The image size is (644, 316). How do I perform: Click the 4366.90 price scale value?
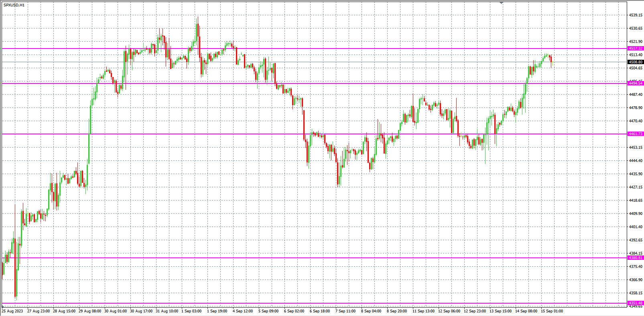pos(636,280)
